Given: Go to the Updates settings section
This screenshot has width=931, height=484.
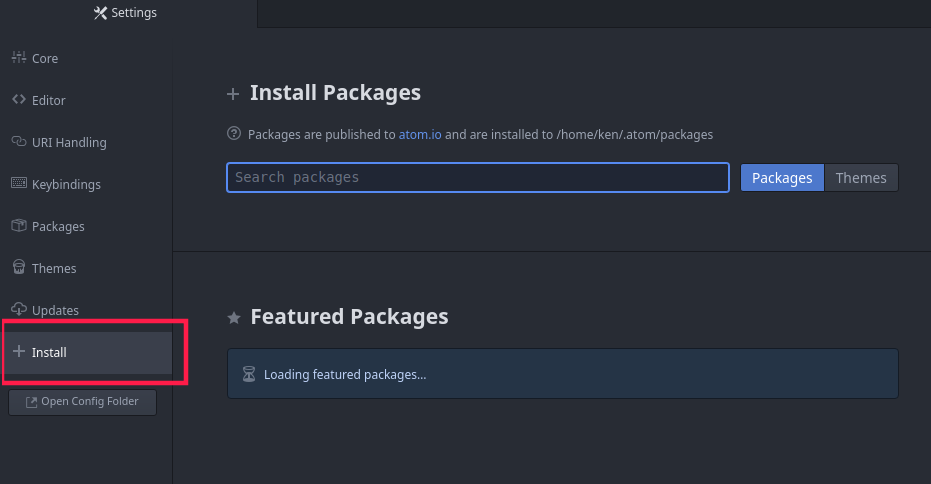Looking at the screenshot, I should coord(55,310).
